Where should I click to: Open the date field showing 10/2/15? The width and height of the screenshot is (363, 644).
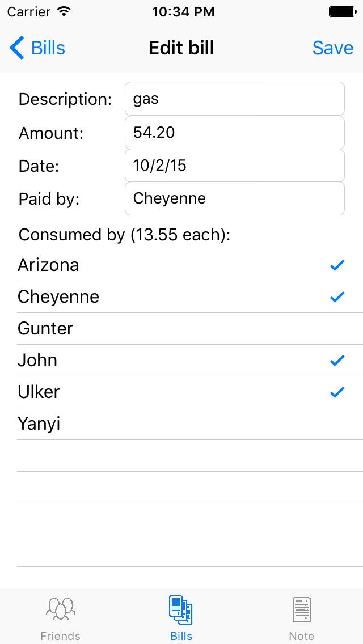click(234, 166)
